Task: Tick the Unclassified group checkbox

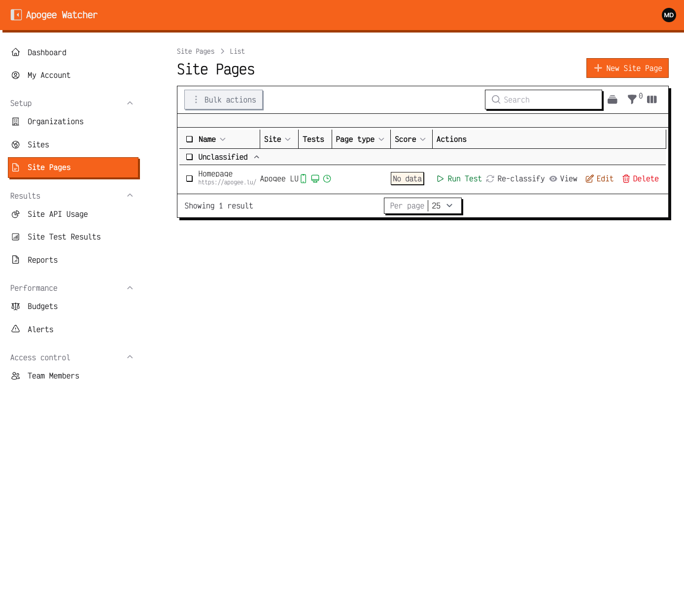Action: coord(189,157)
